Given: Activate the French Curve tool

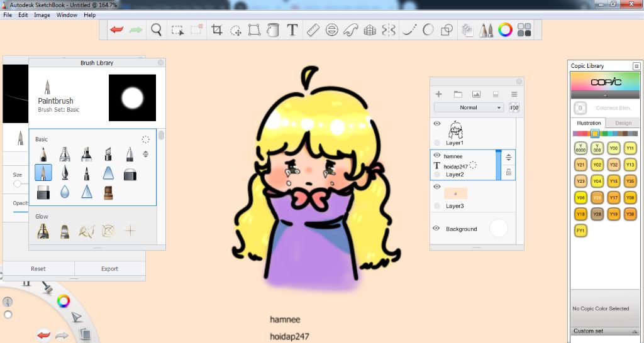Looking at the screenshot, I should [x=351, y=30].
